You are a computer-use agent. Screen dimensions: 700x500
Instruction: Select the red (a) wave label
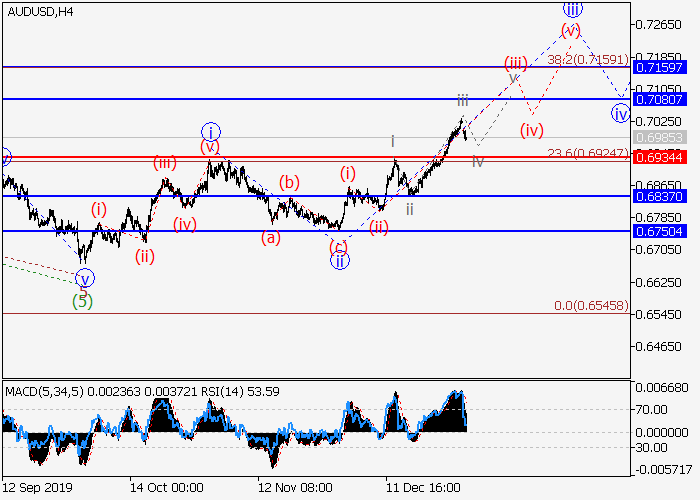[270, 238]
